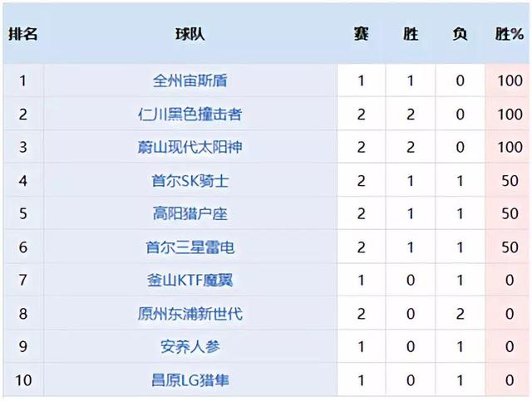Click the 全州宙斯盾 team link
This screenshot has height=401, width=532.
[x=190, y=81]
